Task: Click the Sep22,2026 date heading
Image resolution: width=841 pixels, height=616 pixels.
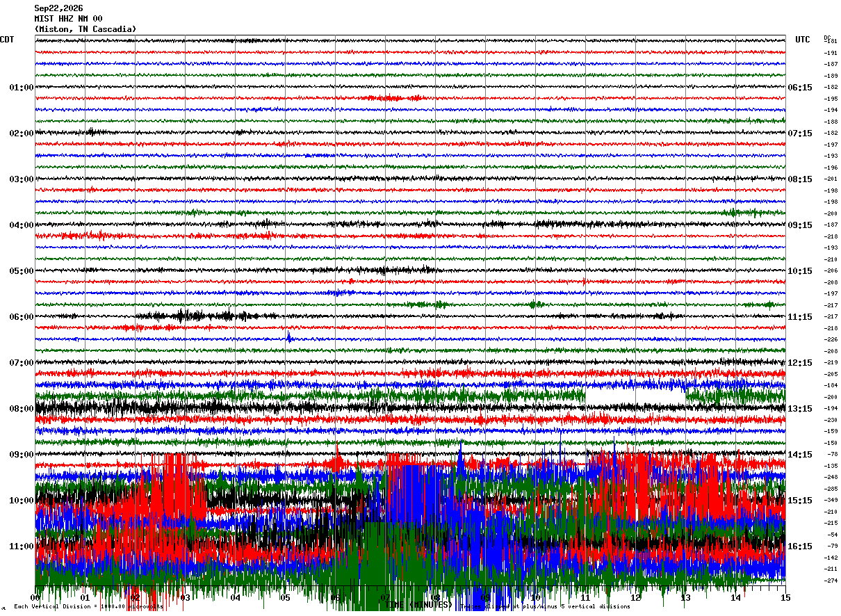Action: point(58,8)
